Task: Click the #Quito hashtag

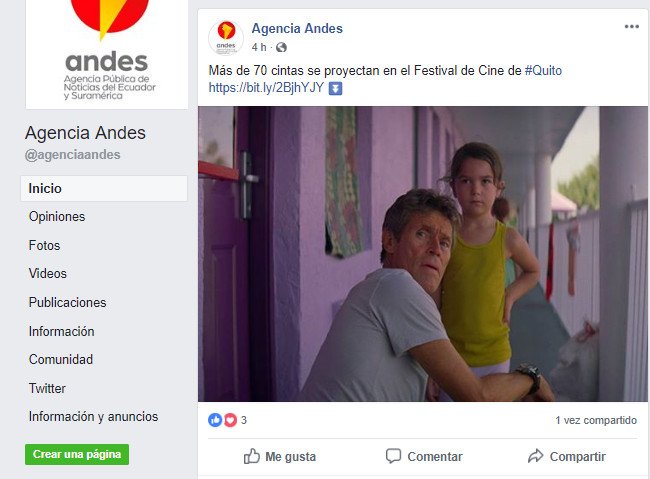Action: click(543, 71)
